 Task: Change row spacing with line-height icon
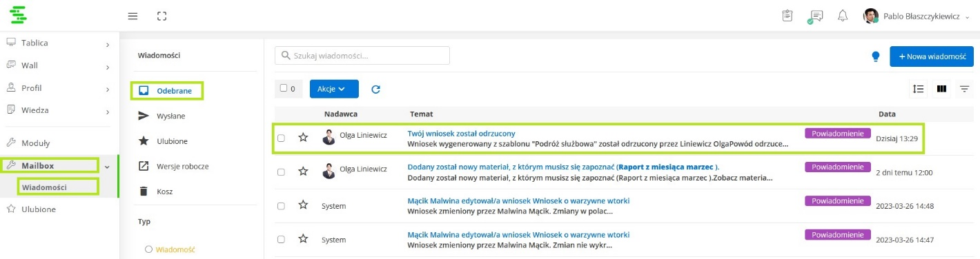[918, 89]
